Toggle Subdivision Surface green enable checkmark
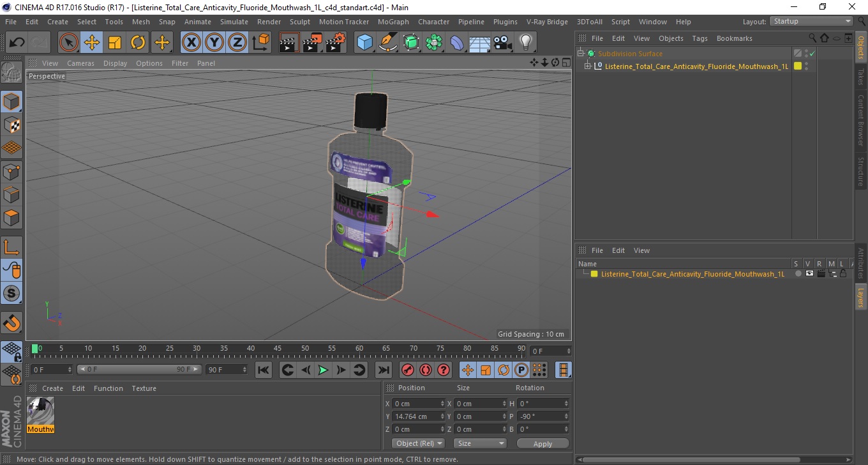 [812, 54]
